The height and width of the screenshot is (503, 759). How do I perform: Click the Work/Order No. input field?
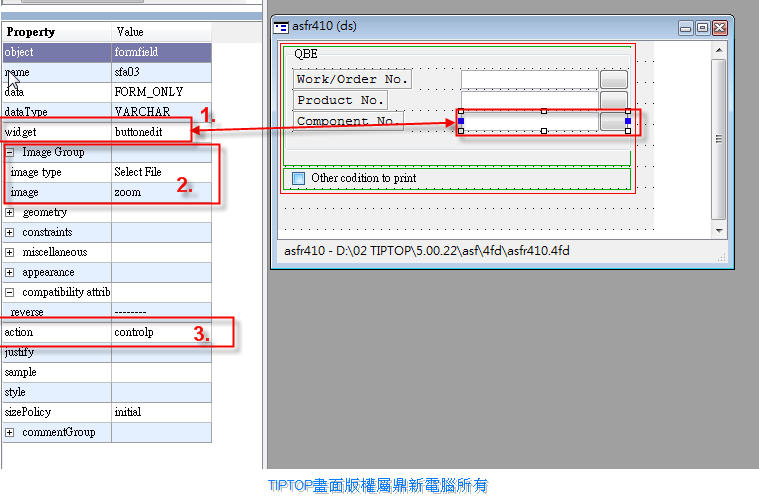(x=530, y=79)
